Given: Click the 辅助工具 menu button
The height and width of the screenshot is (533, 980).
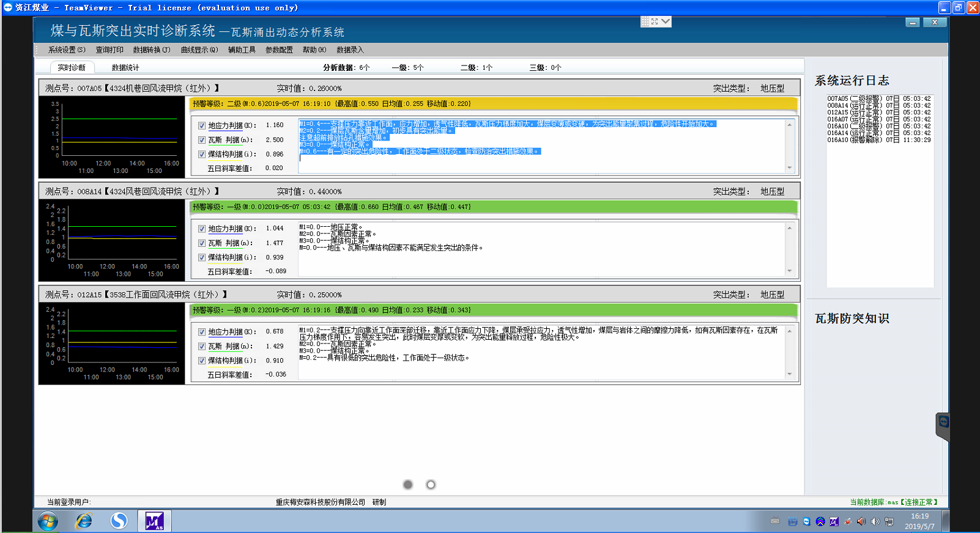Looking at the screenshot, I should (242, 50).
